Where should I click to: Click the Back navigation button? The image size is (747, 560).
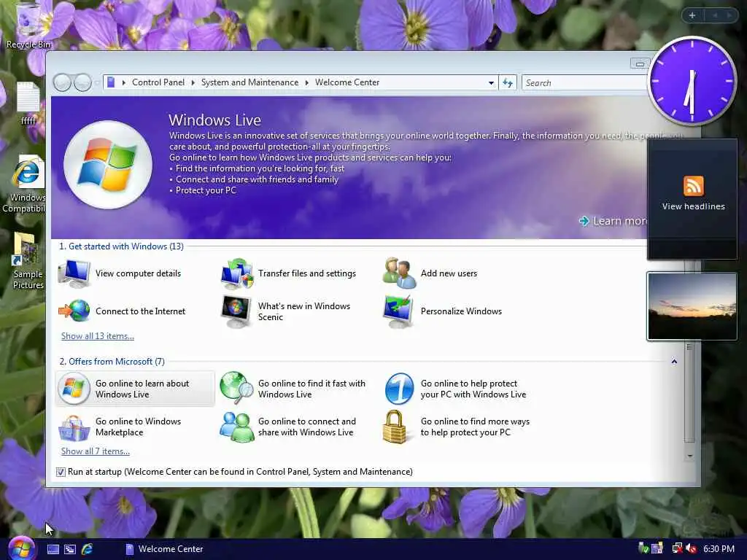pos(62,82)
